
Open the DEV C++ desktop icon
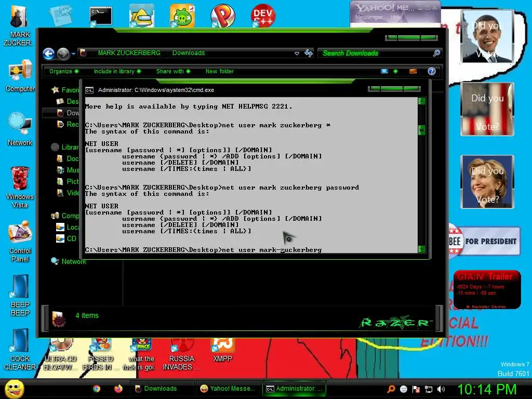pyautogui.click(x=263, y=15)
